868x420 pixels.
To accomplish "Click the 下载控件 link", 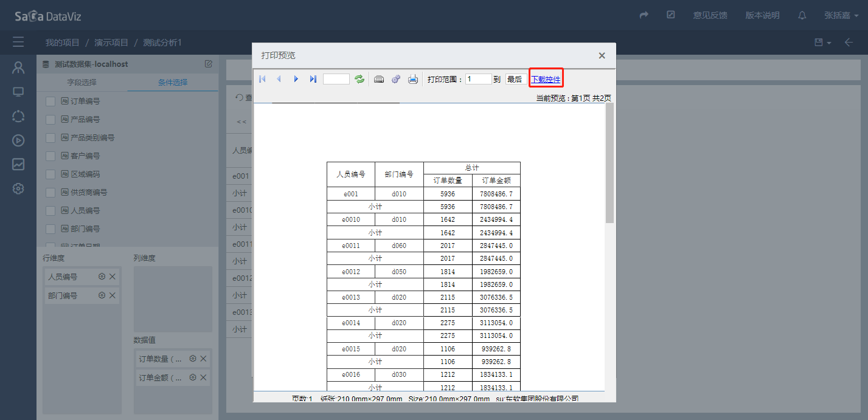I will [546, 79].
